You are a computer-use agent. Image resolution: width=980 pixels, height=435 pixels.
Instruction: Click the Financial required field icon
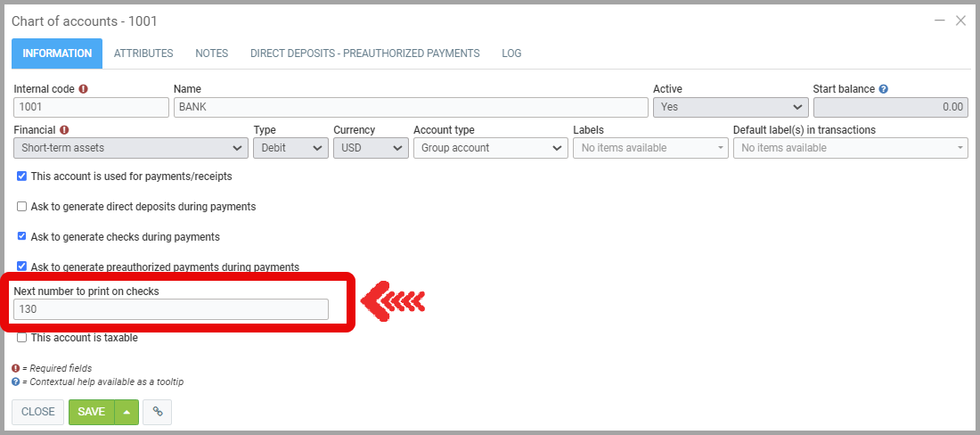64,130
